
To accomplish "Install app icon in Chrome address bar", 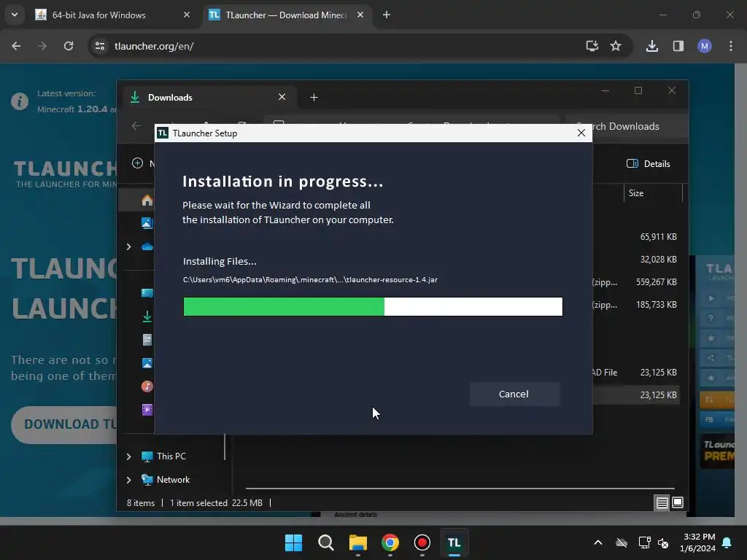I will (592, 46).
